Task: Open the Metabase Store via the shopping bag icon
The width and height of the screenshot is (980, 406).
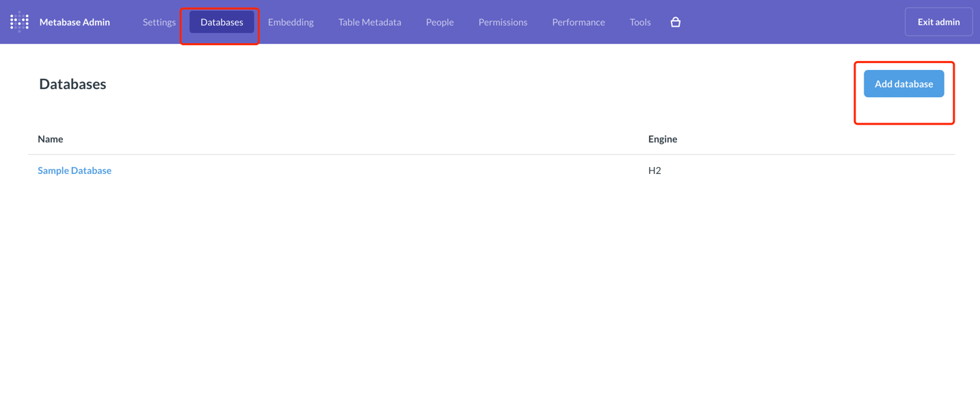Action: point(676,21)
